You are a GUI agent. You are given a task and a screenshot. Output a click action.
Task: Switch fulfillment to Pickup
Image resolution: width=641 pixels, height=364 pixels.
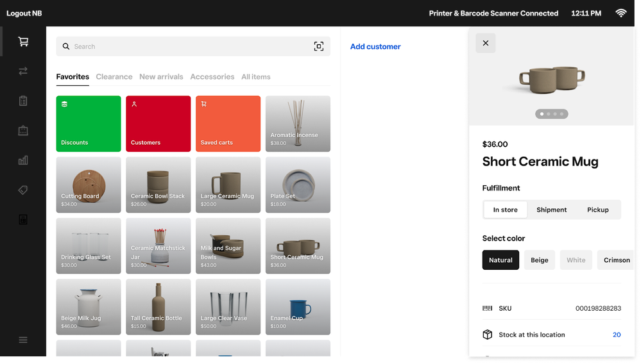coord(597,210)
